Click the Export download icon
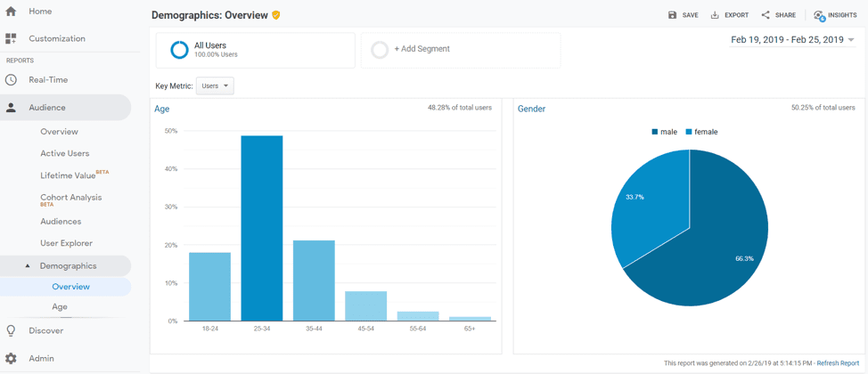868x374 pixels. point(715,15)
